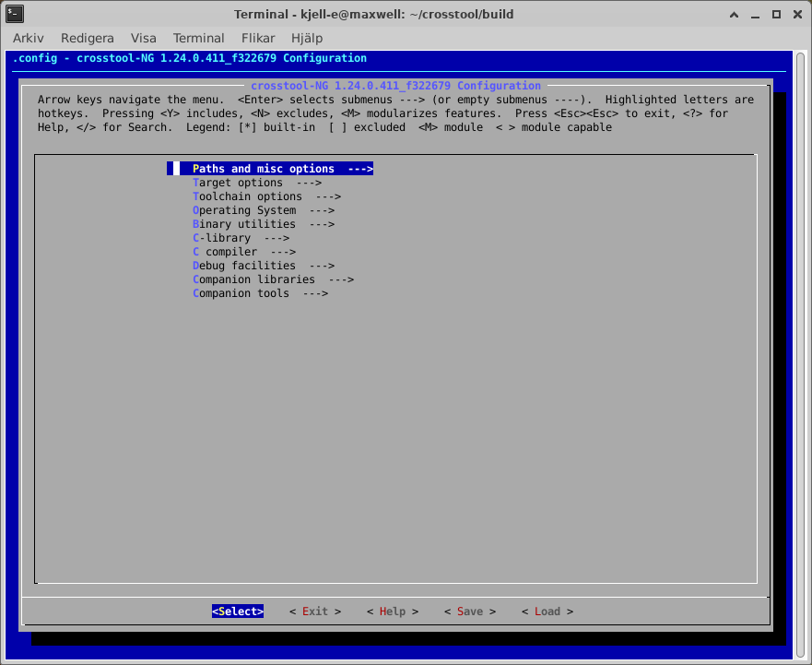Open C compiler submenu
The height and width of the screenshot is (665, 812).
point(244,252)
